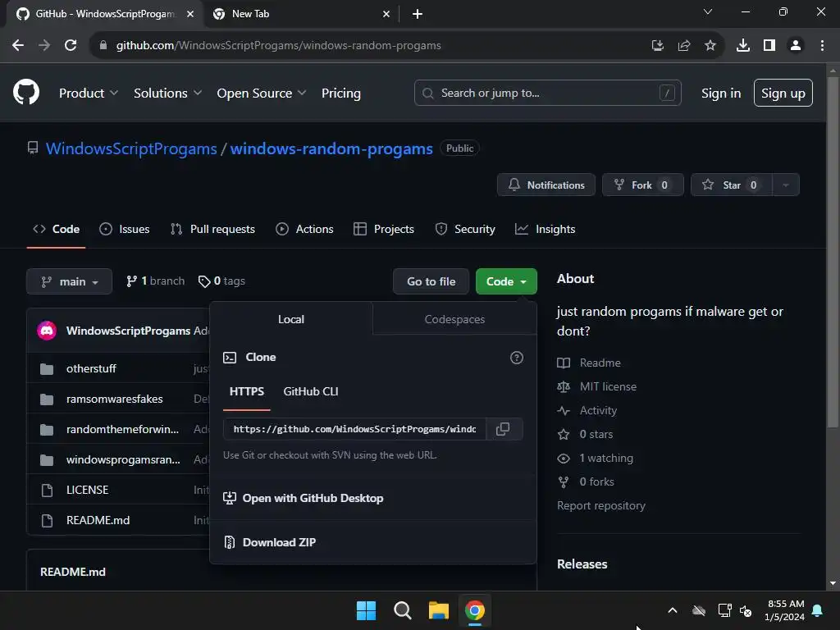Fork the repository
The image size is (840, 630).
643,185
